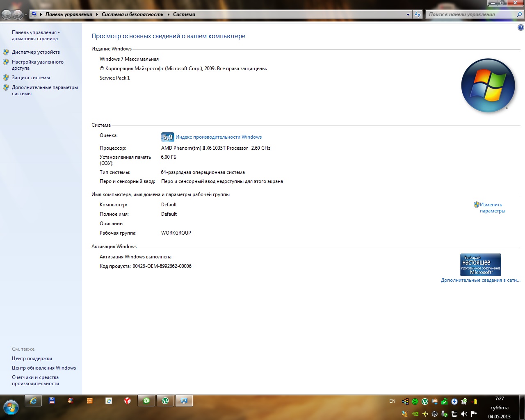Viewport: 525px width, 420px height.
Task: Open Индекс производительности Windows link
Action: click(219, 137)
